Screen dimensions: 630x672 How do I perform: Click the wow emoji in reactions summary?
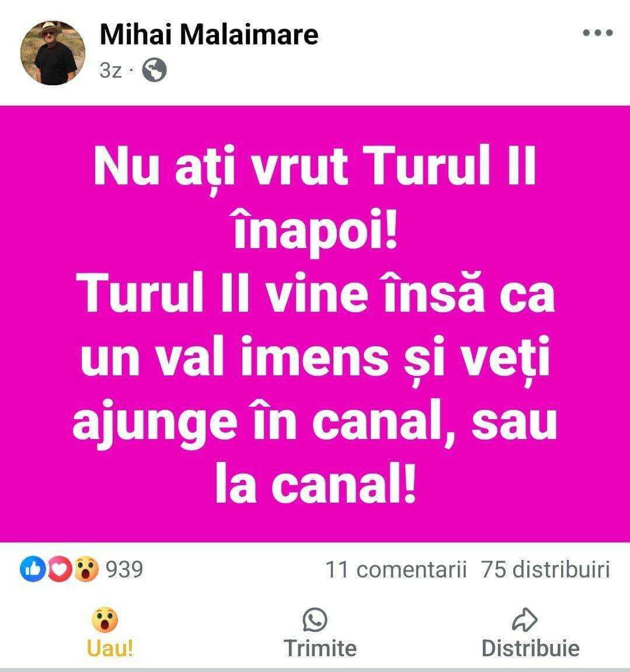pyautogui.click(x=86, y=569)
